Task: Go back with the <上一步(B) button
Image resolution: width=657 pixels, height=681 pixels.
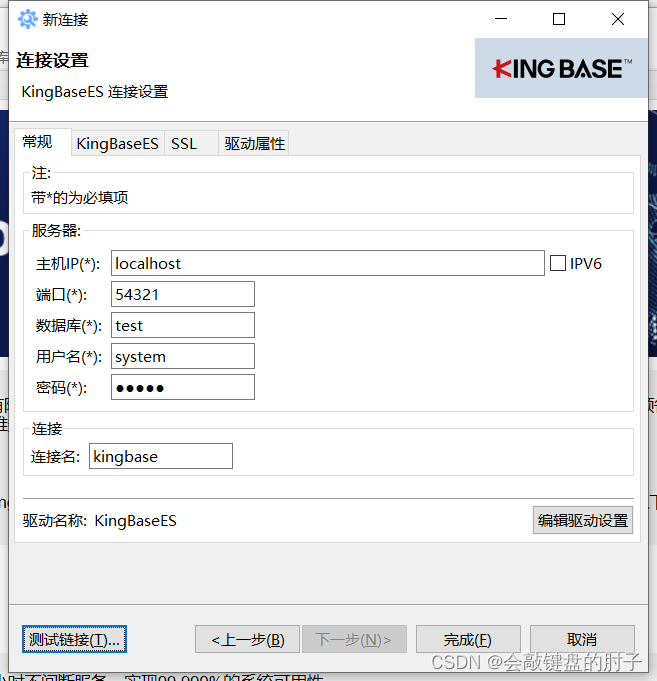Action: pyautogui.click(x=248, y=639)
